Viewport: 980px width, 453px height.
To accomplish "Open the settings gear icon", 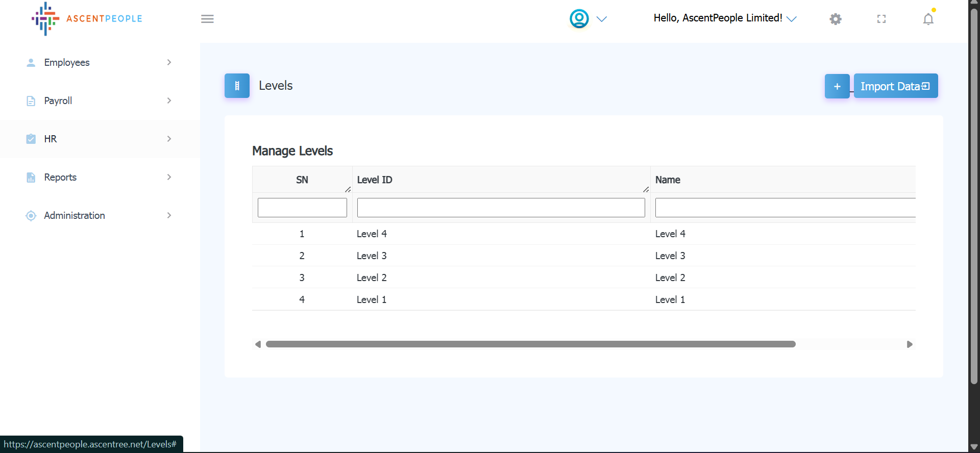I will click(836, 19).
